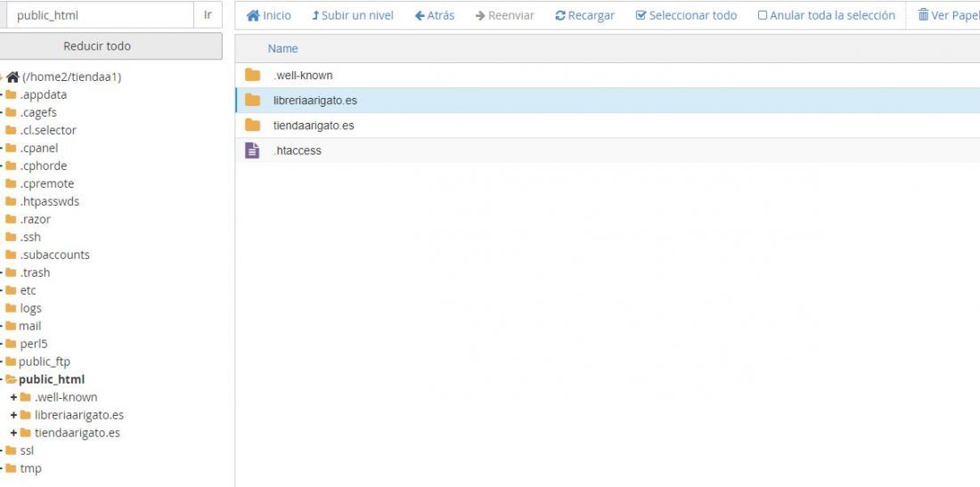The height and width of the screenshot is (487, 980).
Task: Select bold public_html label in tree
Action: coord(52,379)
